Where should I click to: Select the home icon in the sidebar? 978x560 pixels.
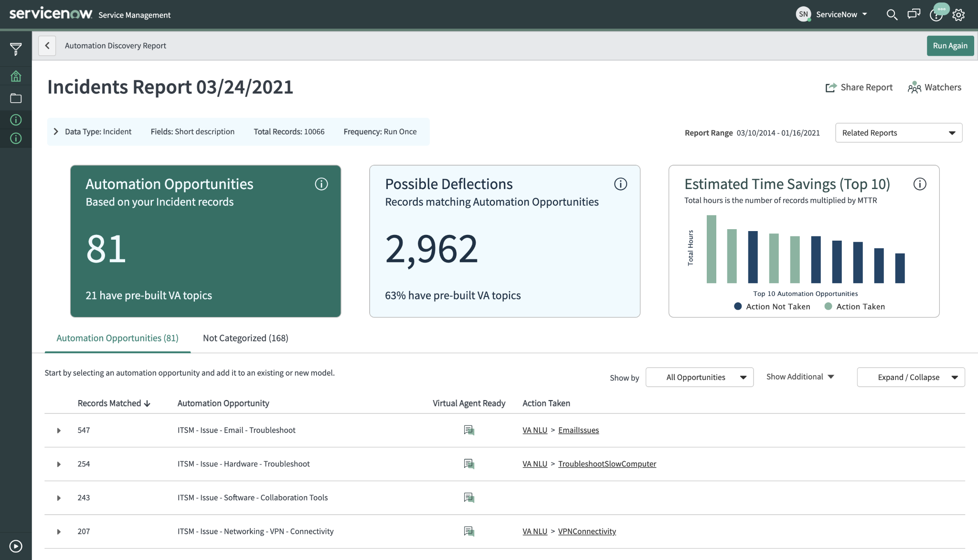(16, 76)
